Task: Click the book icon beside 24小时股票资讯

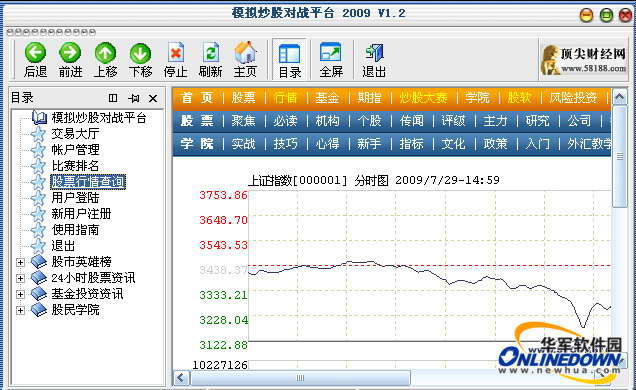Action: coord(39,278)
